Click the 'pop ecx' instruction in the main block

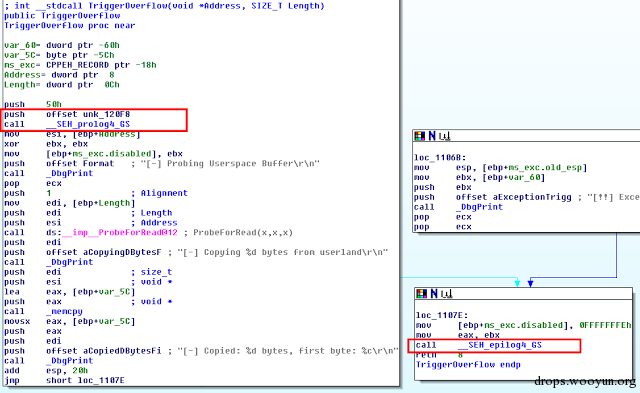tap(33, 183)
